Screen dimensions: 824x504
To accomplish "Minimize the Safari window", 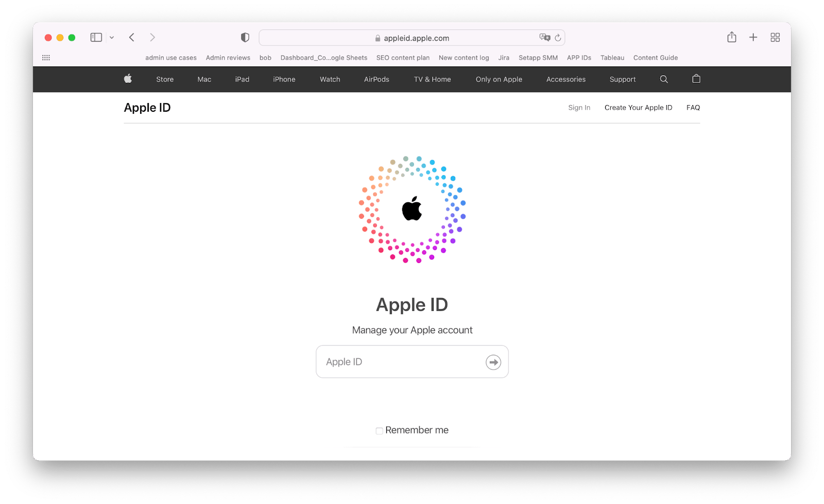I will pos(60,38).
